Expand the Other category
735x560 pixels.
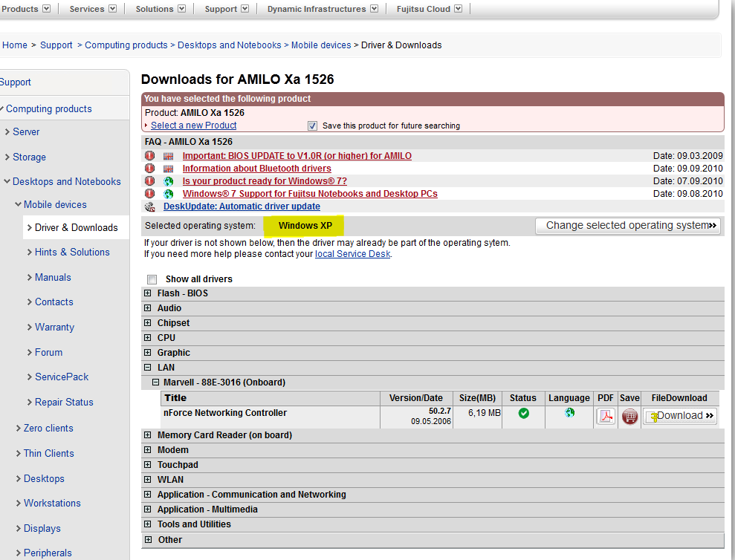(148, 539)
